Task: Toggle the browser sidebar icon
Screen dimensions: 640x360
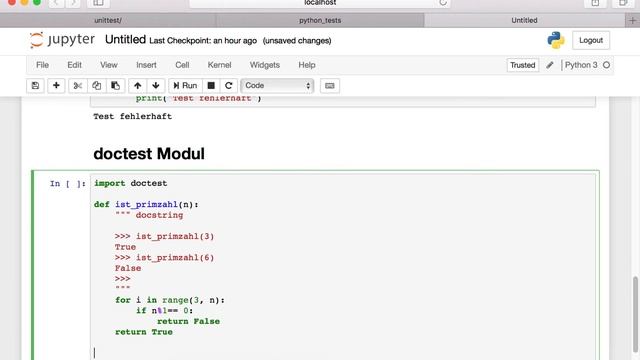Action: pyautogui.click(x=98, y=3)
